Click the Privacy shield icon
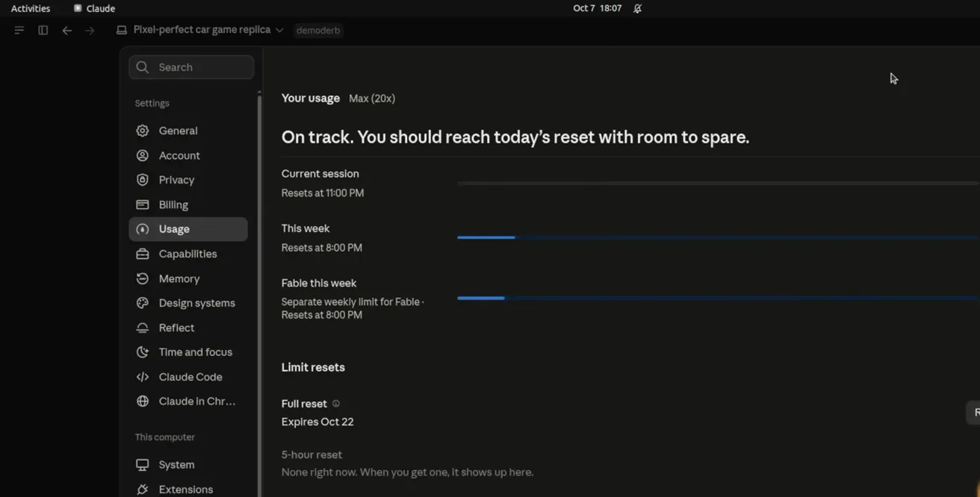 [x=142, y=180]
